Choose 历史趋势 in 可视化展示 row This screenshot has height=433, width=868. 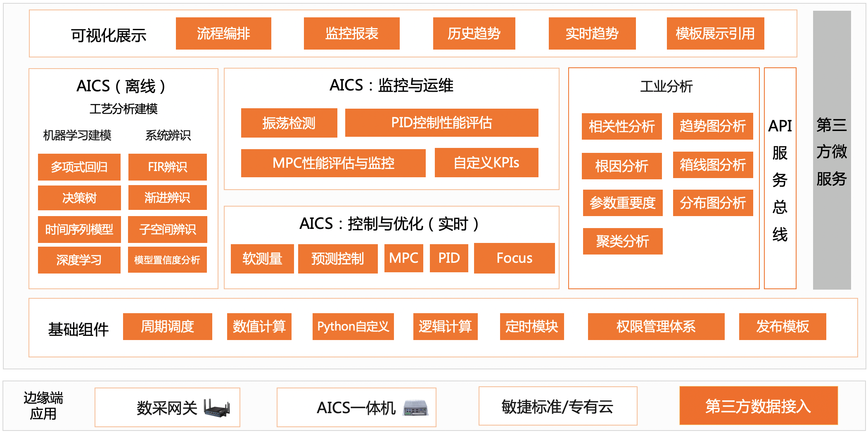coord(474,33)
